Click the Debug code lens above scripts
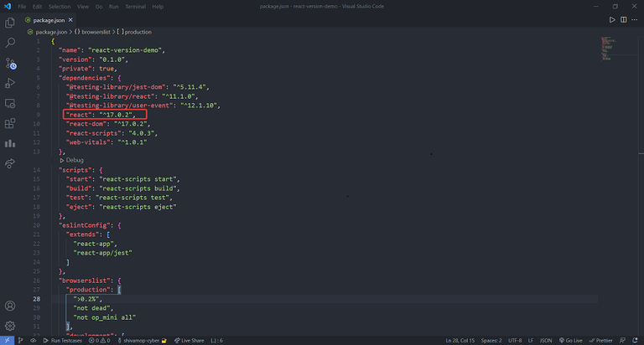Viewport: 644px width, 345px height. pyautogui.click(x=74, y=159)
